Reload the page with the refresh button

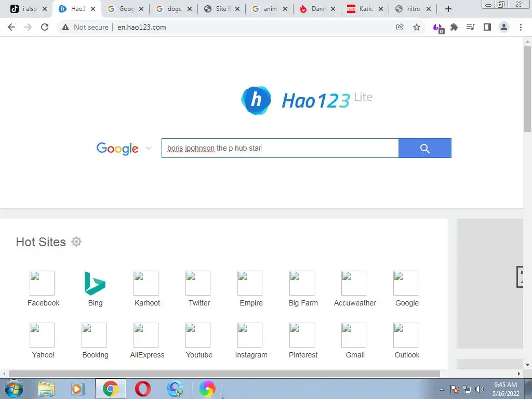(x=45, y=27)
